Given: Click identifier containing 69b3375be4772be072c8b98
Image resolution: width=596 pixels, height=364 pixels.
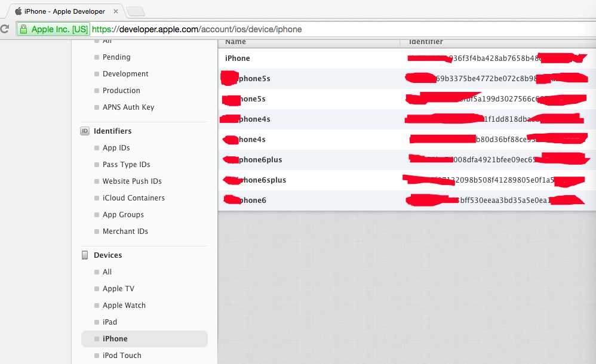Looking at the screenshot, I should pyautogui.click(x=487, y=79).
